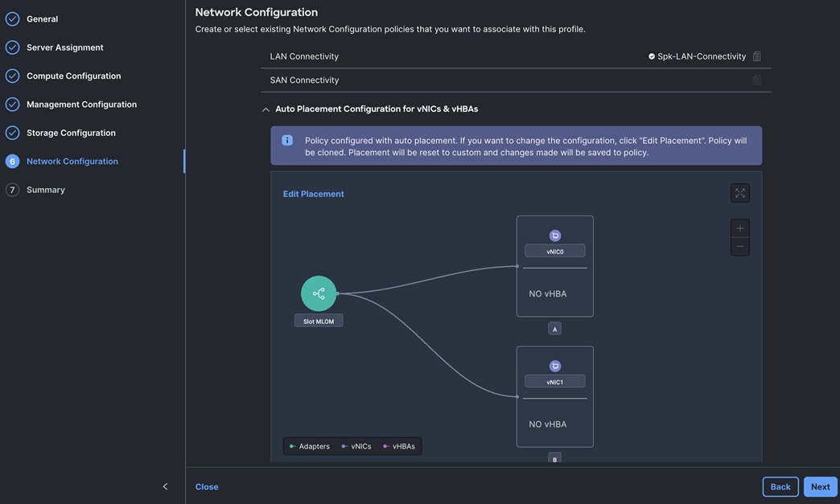Open LAN Connectivity policy details icon
The height and width of the screenshot is (504, 840).
pyautogui.click(x=757, y=56)
